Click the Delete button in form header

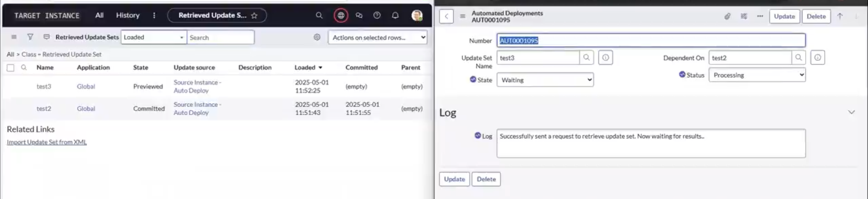pyautogui.click(x=816, y=16)
